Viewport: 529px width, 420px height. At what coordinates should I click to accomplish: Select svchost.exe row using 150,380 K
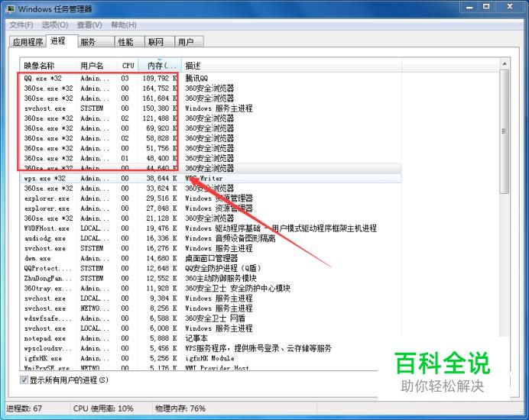click(211, 108)
